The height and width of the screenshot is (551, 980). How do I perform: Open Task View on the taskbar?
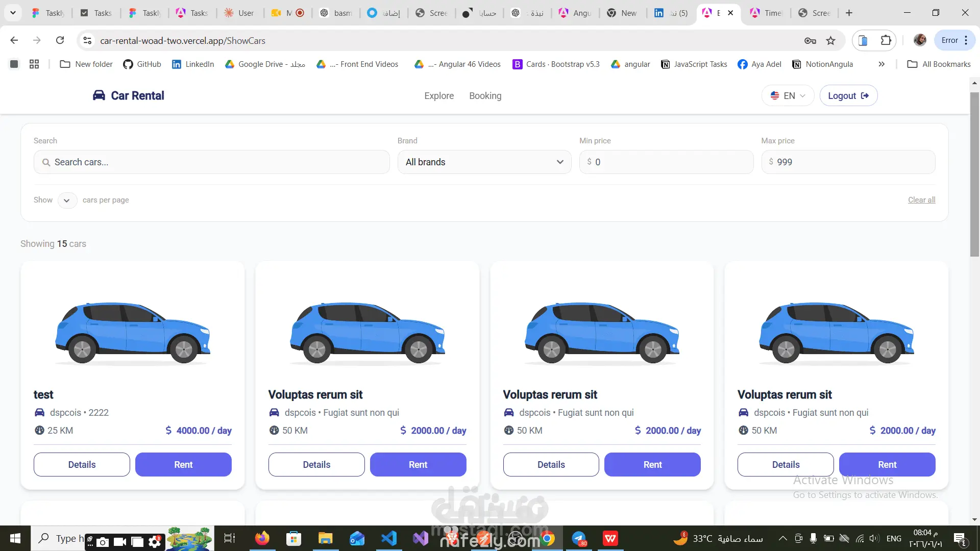click(x=230, y=538)
